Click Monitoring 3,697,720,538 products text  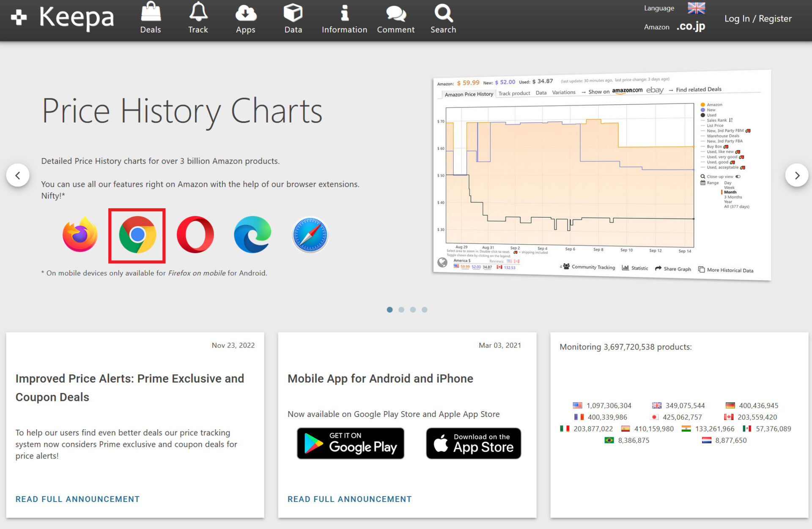[x=625, y=347]
